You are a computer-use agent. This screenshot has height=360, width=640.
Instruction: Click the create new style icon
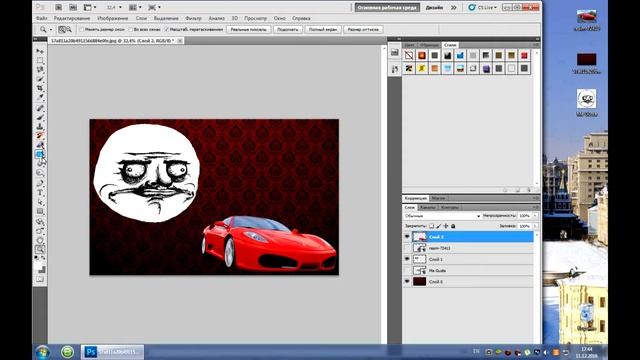pos(518,190)
